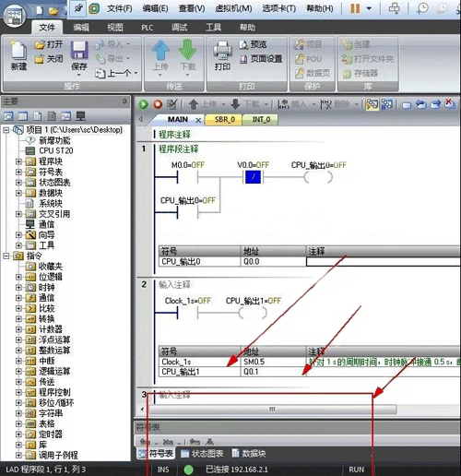The width and height of the screenshot is (461, 476).
Task: Click the VMware snapshot clock icon
Action: (x=422, y=8)
